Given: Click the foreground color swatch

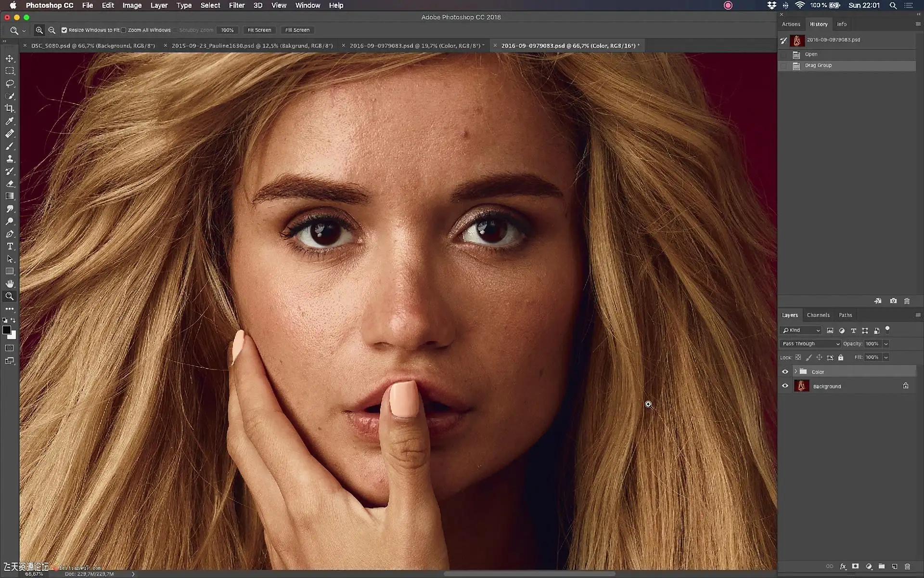Looking at the screenshot, I should 6,329.
